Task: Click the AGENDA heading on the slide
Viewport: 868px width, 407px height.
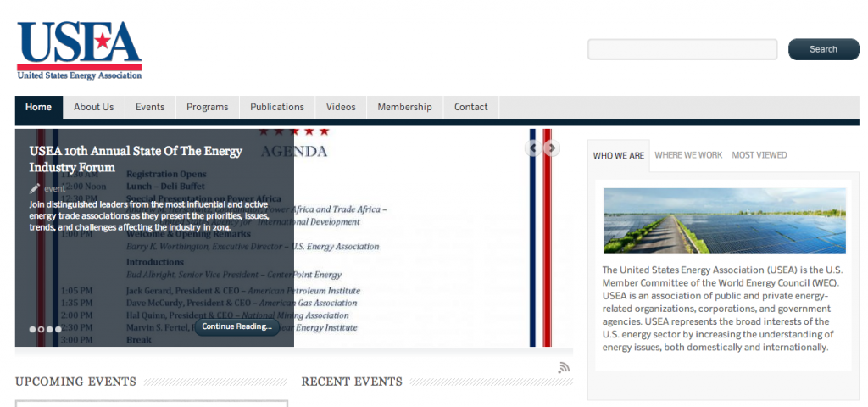Action: point(294,151)
